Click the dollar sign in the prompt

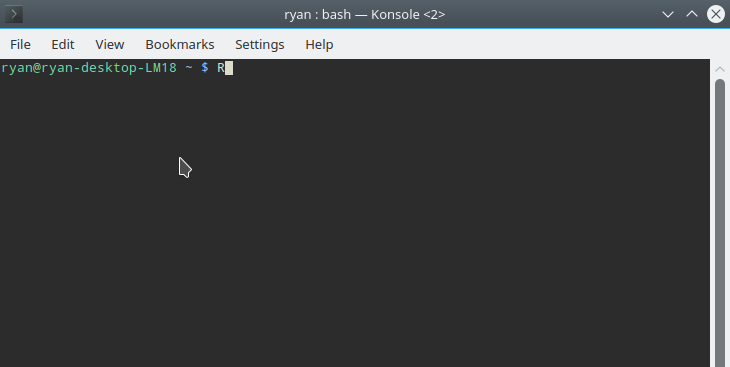(205, 68)
